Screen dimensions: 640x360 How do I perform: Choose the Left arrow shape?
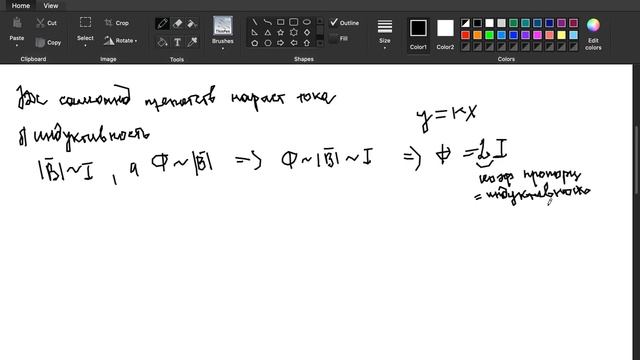pos(293,42)
